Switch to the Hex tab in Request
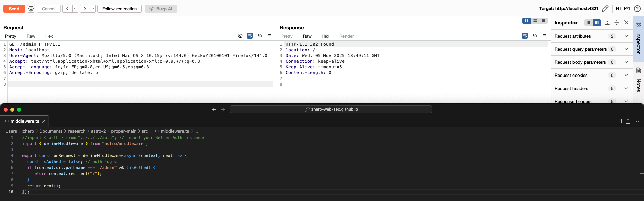This screenshot has height=201, width=644. (49, 36)
